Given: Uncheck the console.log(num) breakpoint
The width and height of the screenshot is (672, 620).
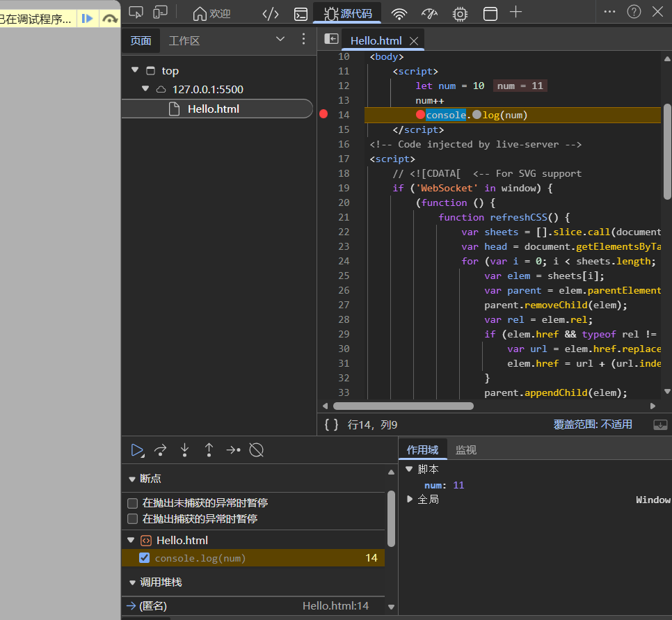Looking at the screenshot, I should click(145, 557).
